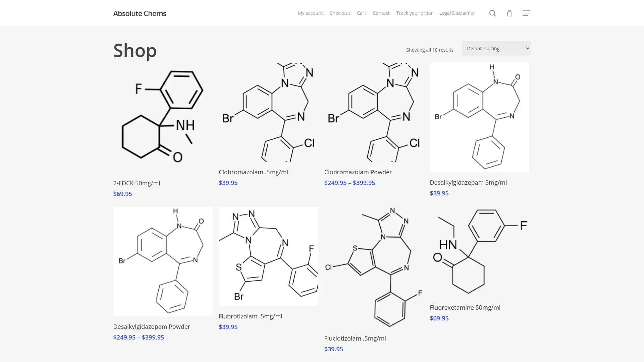
Task: Open the Checkout page
Action: pos(340,13)
